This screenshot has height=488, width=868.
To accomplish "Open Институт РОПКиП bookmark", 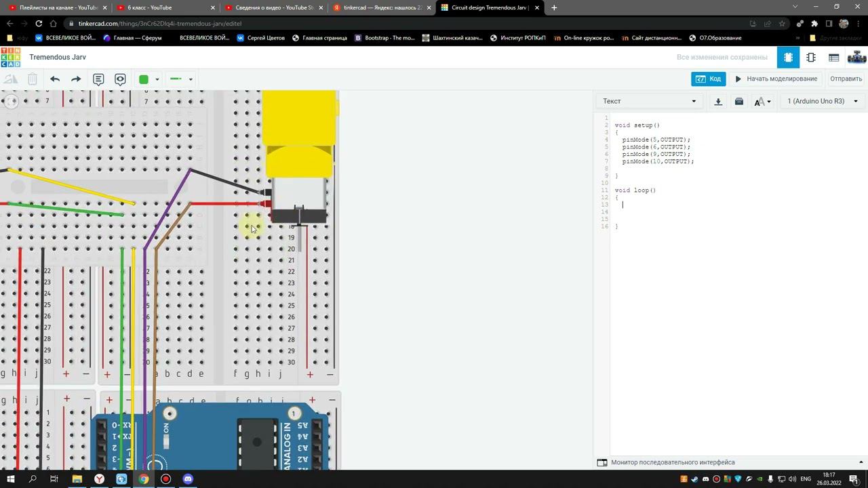I will coord(517,38).
